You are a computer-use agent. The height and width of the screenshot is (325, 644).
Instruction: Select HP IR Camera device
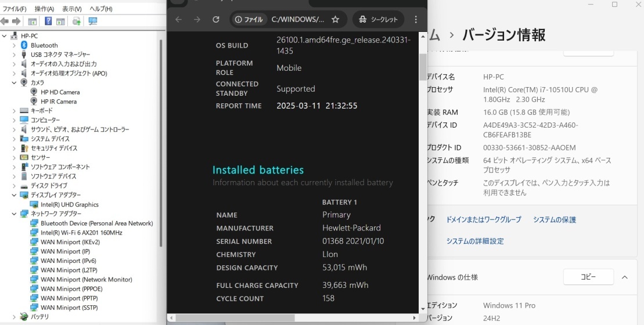(x=58, y=102)
